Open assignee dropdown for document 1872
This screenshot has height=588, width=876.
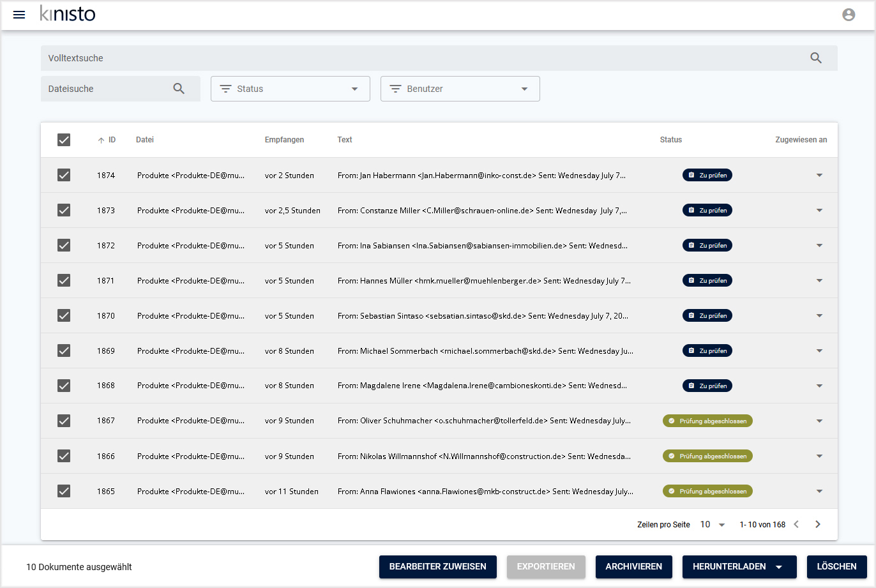(819, 245)
